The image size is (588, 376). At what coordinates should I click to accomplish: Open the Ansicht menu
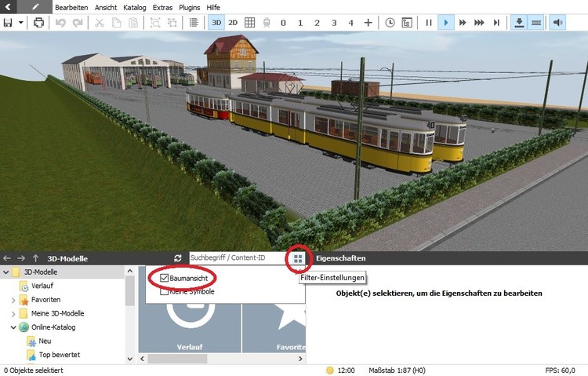click(106, 8)
